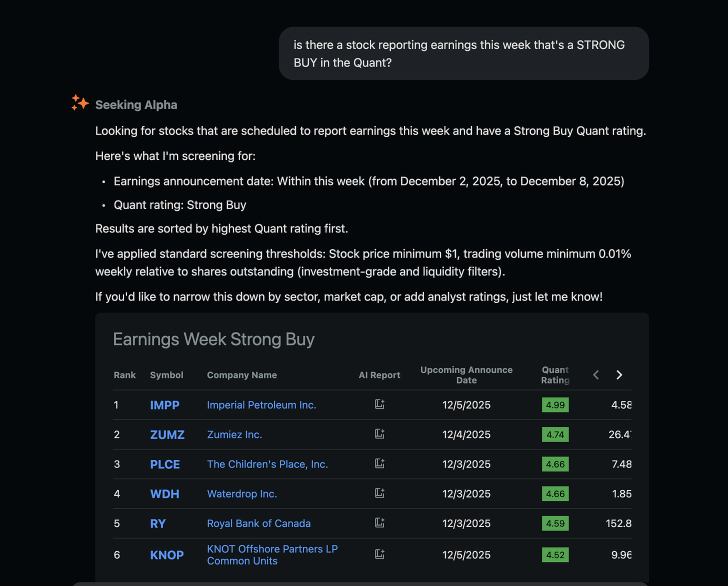
Task: Click IMPP announce date 12/5/2025
Action: (466, 405)
